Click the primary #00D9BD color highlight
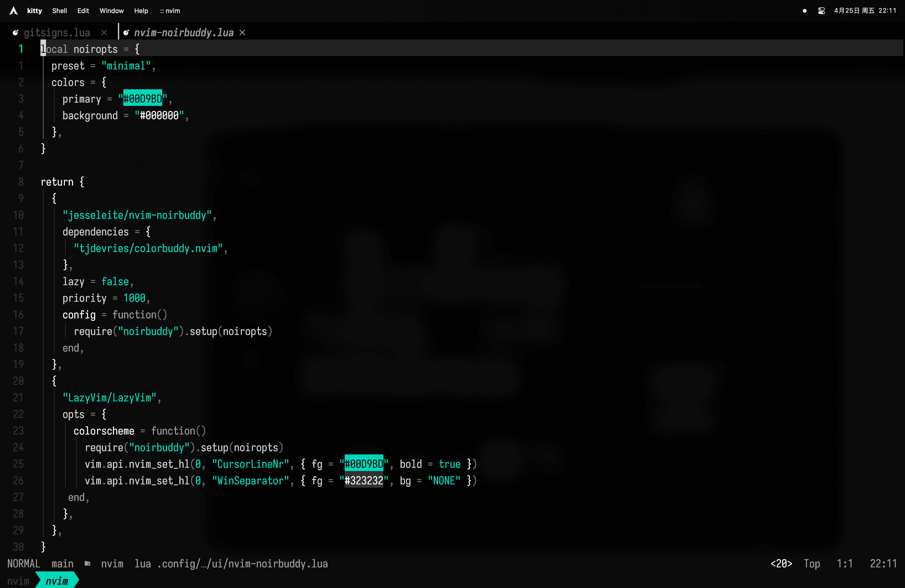The height and width of the screenshot is (588, 905). [143, 99]
